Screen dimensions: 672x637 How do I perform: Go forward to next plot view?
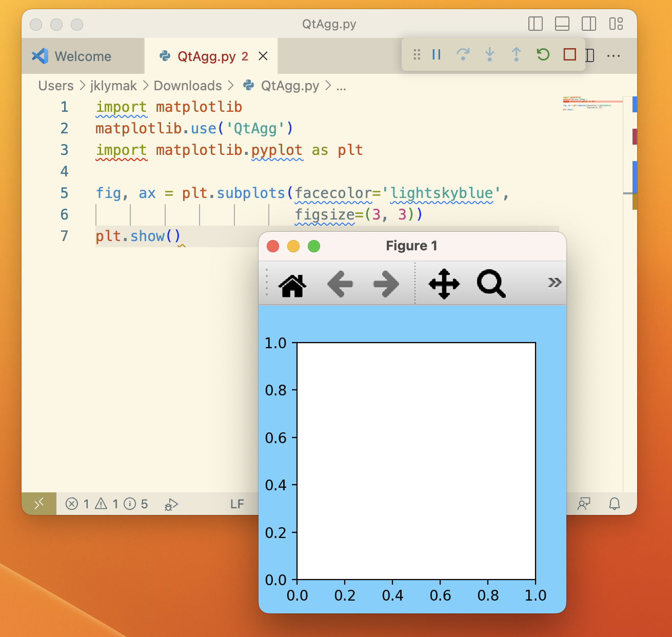coord(386,284)
